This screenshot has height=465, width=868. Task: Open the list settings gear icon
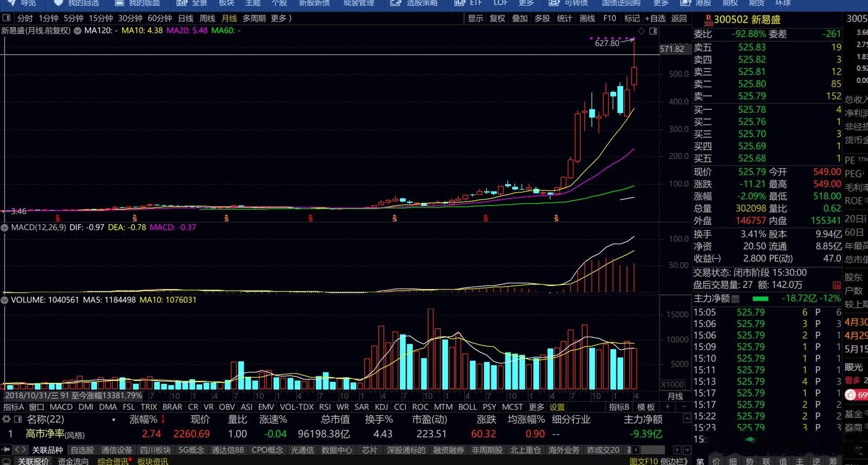click(7, 419)
